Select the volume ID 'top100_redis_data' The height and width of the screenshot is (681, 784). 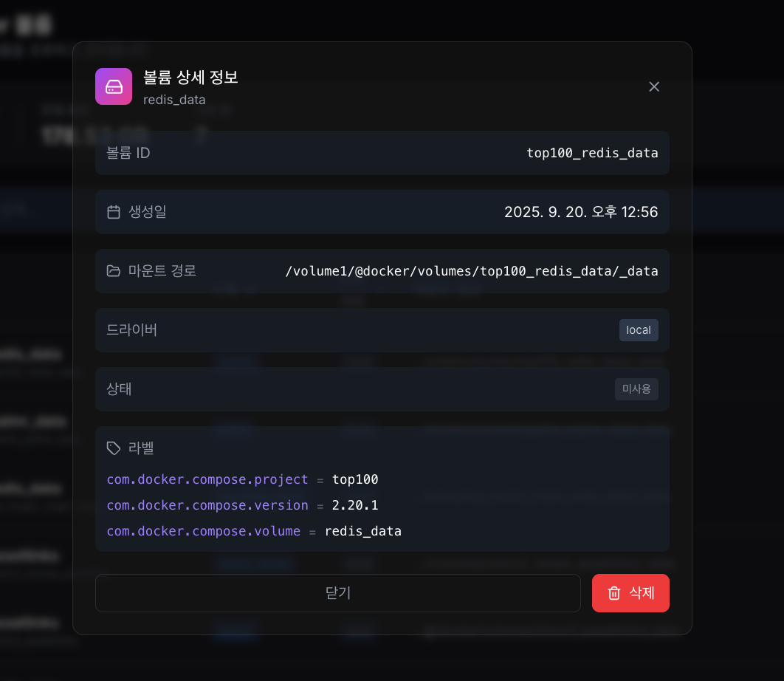click(x=592, y=153)
